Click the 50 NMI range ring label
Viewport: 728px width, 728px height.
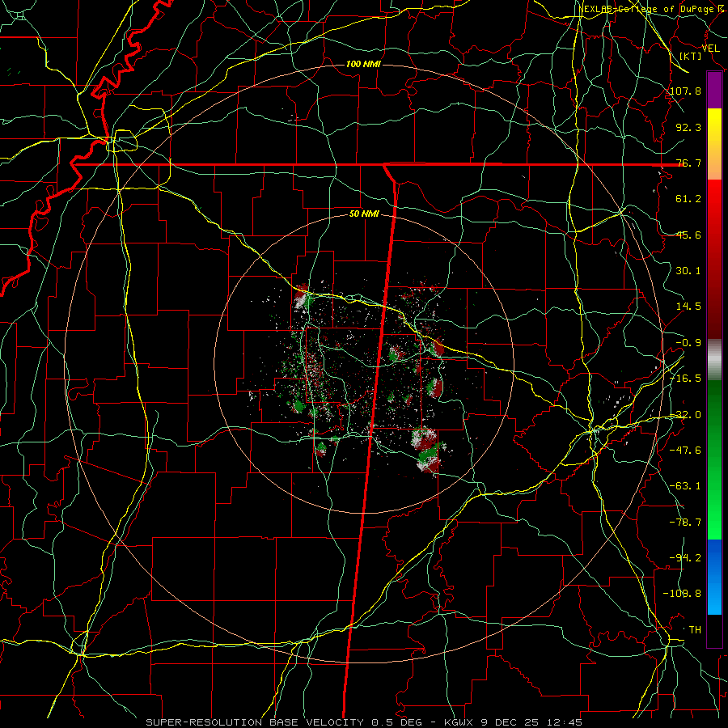click(364, 214)
